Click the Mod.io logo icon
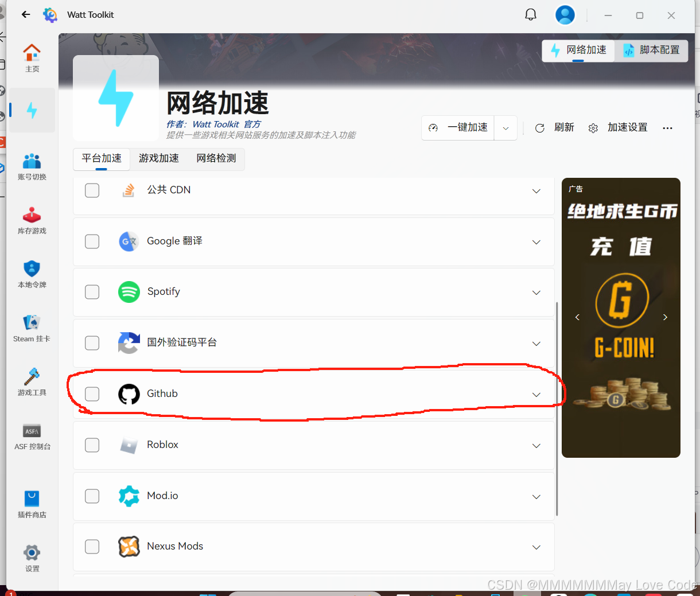Viewport: 700px width, 596px height. click(x=129, y=496)
